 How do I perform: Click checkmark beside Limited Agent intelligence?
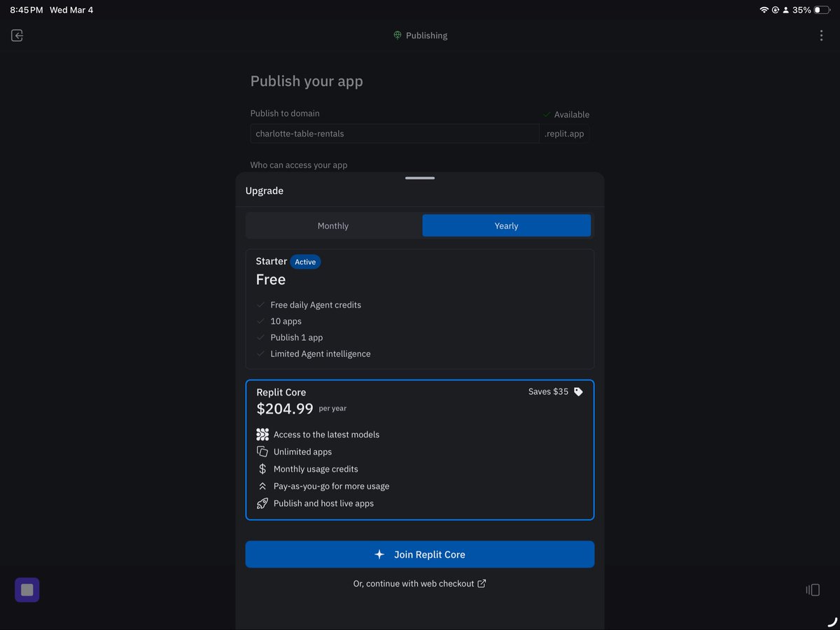point(261,353)
